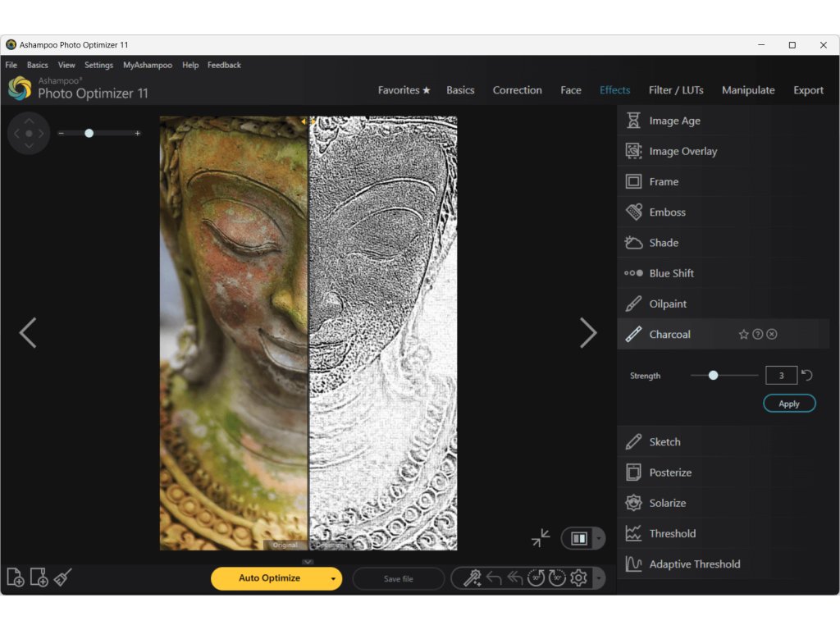Reset Strength value with the undo arrow
The height and width of the screenshot is (630, 840).
(807, 375)
